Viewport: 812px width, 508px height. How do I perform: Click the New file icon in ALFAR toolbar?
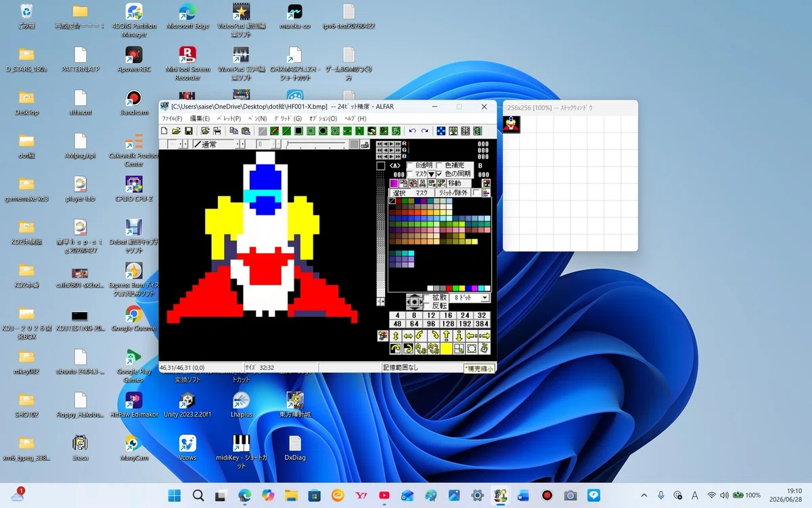164,131
